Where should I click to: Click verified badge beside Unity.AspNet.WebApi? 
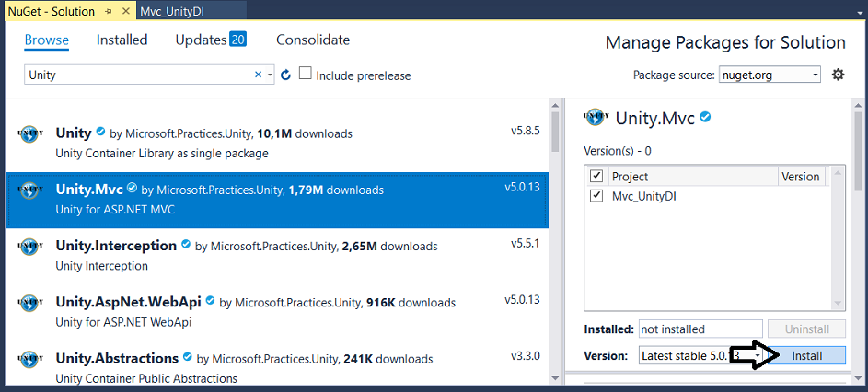pyautogui.click(x=211, y=301)
